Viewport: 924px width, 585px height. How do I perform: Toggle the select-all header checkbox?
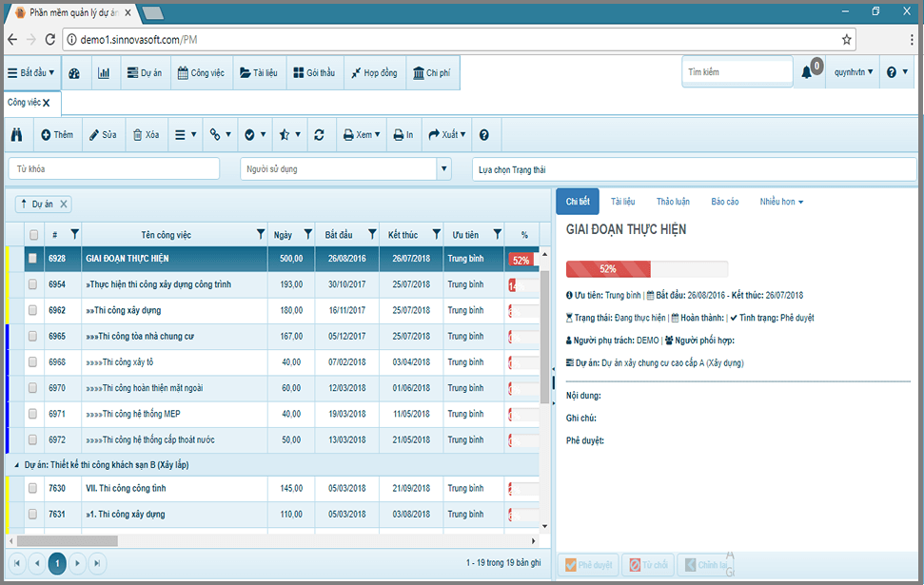click(x=33, y=234)
